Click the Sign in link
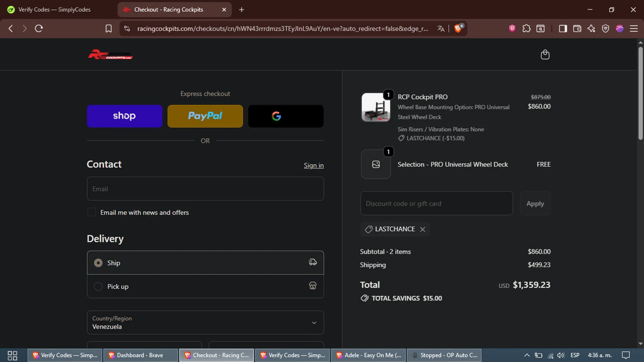Viewport: 644px width, 362px height. (x=314, y=165)
